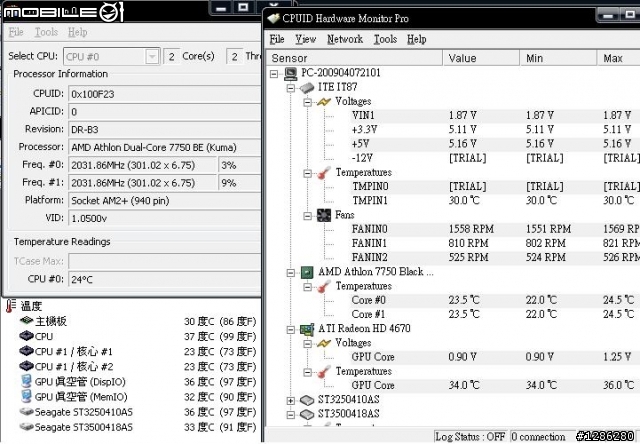Collapse AMD Athlon 7750 Black node

click(x=291, y=273)
